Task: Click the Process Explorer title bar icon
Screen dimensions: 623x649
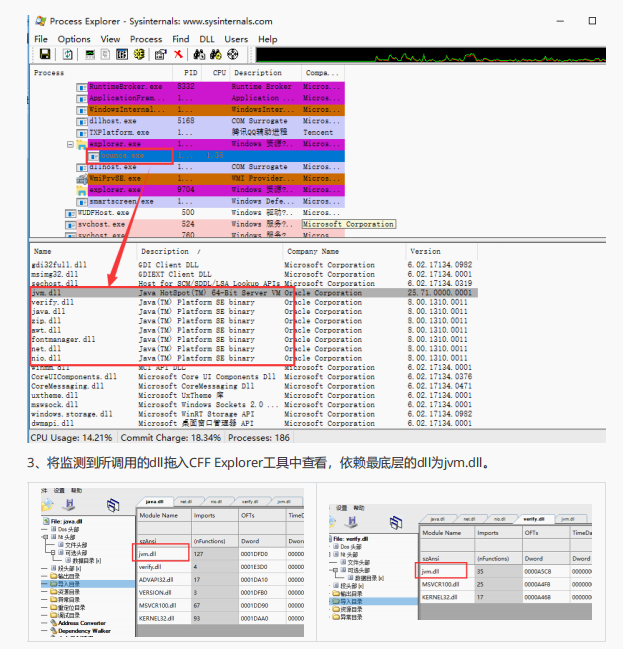Action: (41, 21)
